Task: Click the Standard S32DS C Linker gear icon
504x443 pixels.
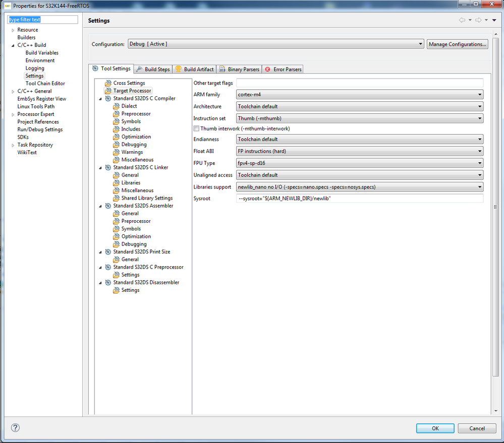Action: [108, 167]
